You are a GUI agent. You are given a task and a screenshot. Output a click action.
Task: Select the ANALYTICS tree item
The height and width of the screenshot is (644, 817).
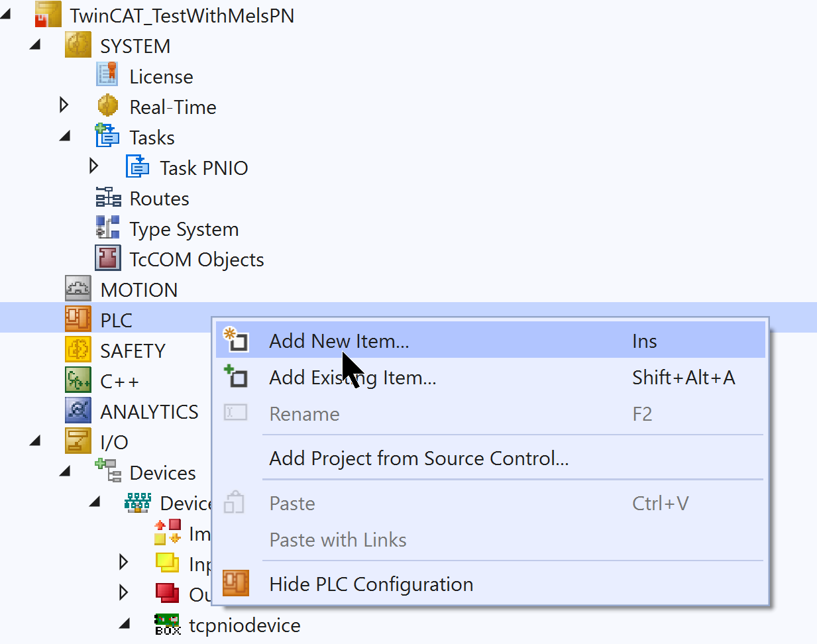click(149, 411)
